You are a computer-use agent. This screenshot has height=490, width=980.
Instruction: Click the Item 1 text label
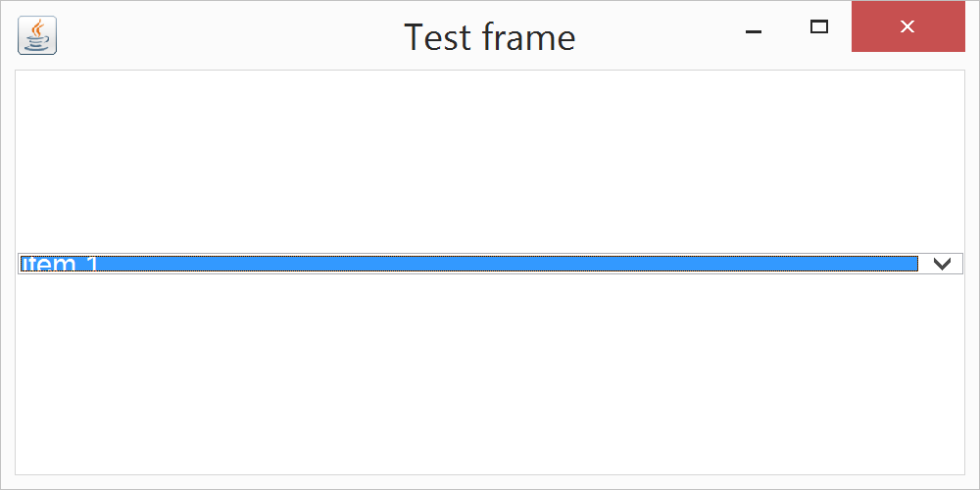(60, 264)
